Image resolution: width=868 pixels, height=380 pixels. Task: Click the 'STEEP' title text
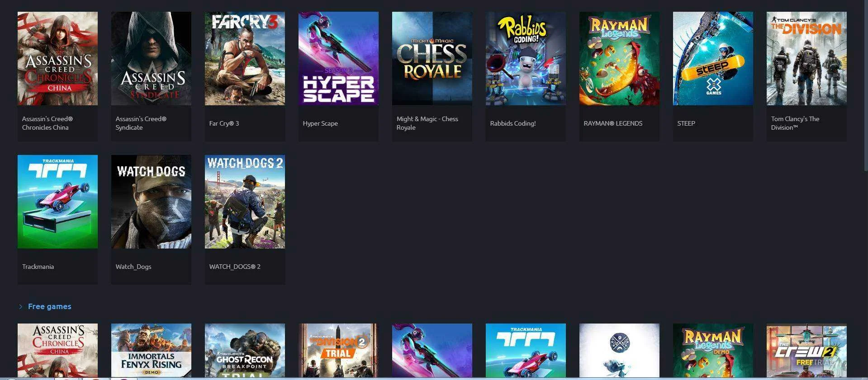tap(686, 123)
